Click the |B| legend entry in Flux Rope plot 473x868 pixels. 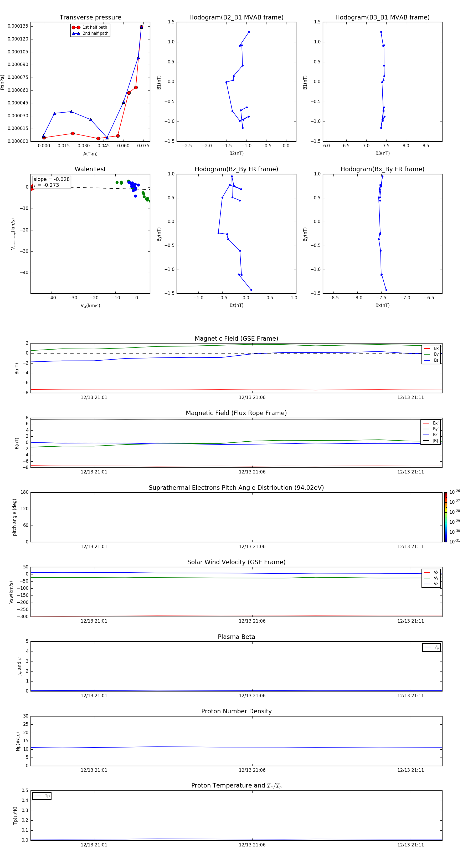(x=431, y=441)
